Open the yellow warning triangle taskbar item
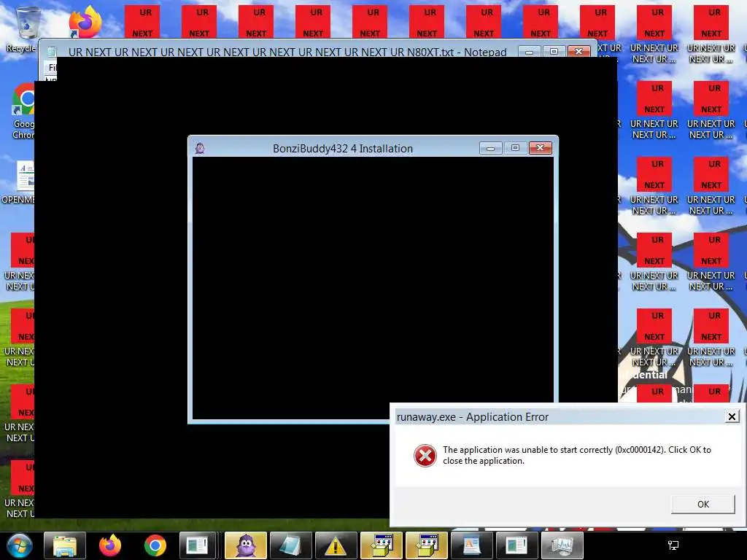 coord(336,545)
